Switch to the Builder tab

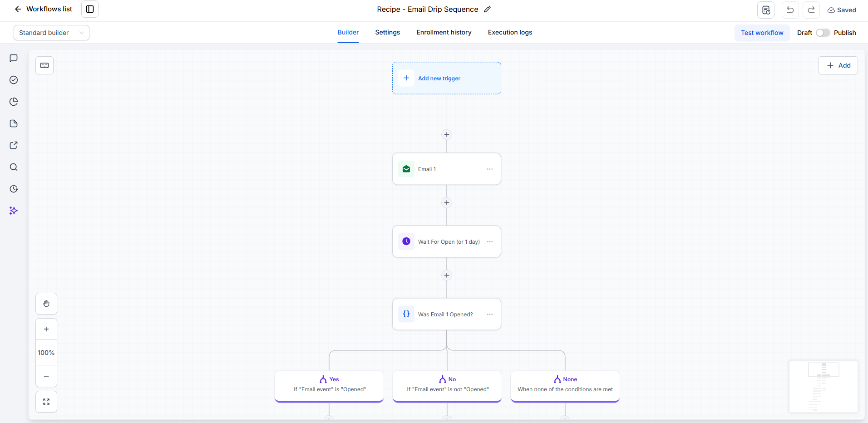tap(348, 32)
